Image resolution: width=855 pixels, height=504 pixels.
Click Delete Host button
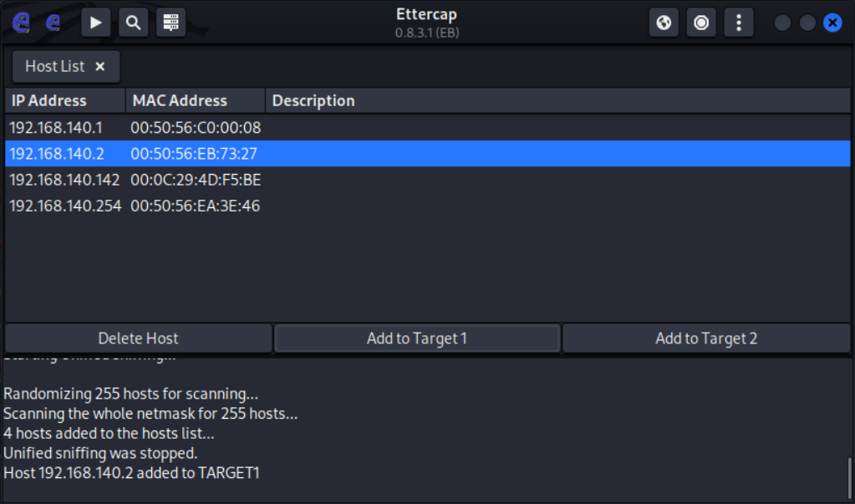[x=138, y=339]
